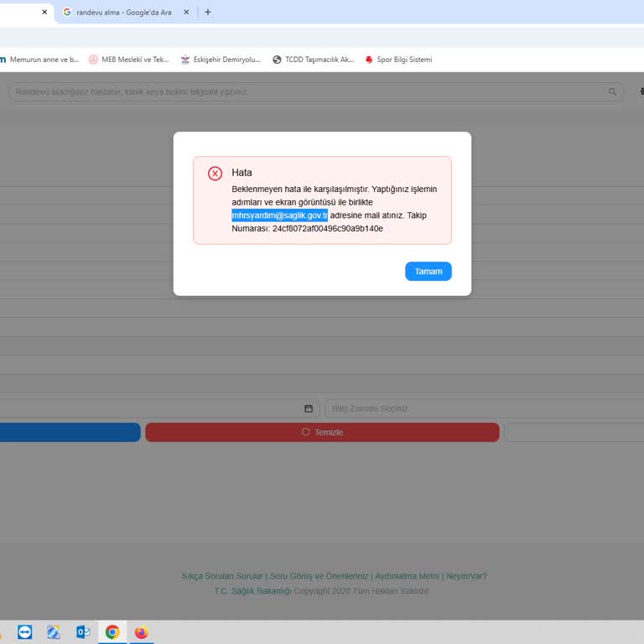Open Soru Görüş ve Önerileriniz footer link

tap(319, 576)
